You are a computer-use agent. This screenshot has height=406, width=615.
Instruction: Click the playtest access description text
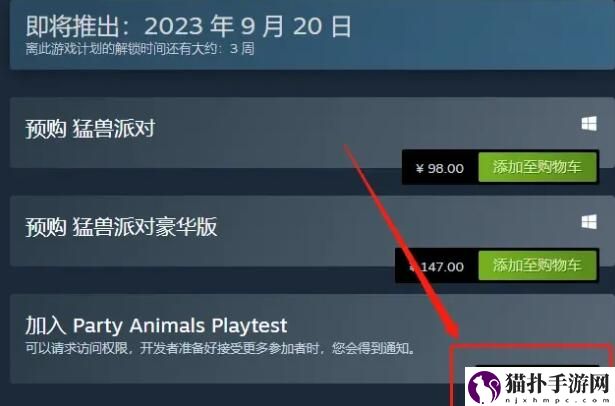point(220,348)
